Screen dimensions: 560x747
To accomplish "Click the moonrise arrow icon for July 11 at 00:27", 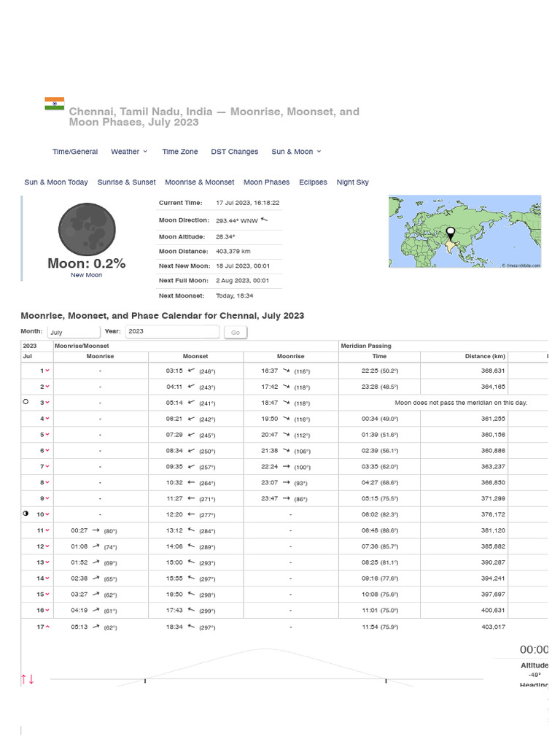I will (96, 530).
